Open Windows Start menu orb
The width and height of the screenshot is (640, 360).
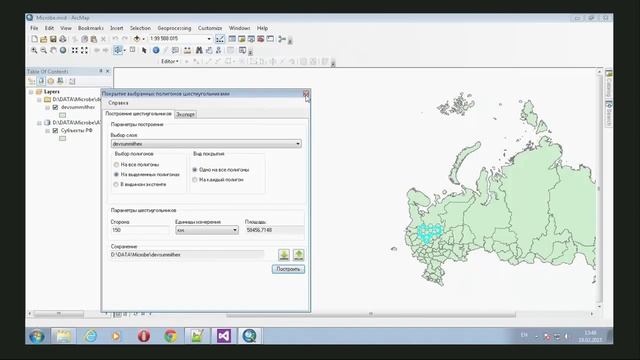click(37, 336)
